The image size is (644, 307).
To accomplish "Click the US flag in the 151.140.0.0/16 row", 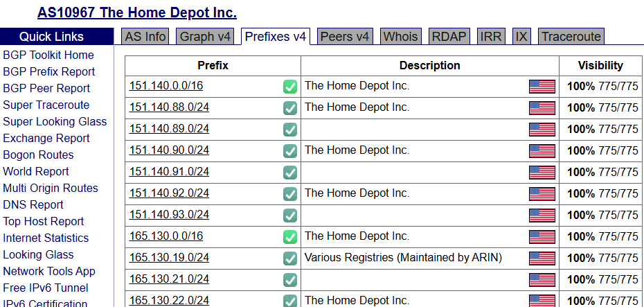I will click(542, 87).
